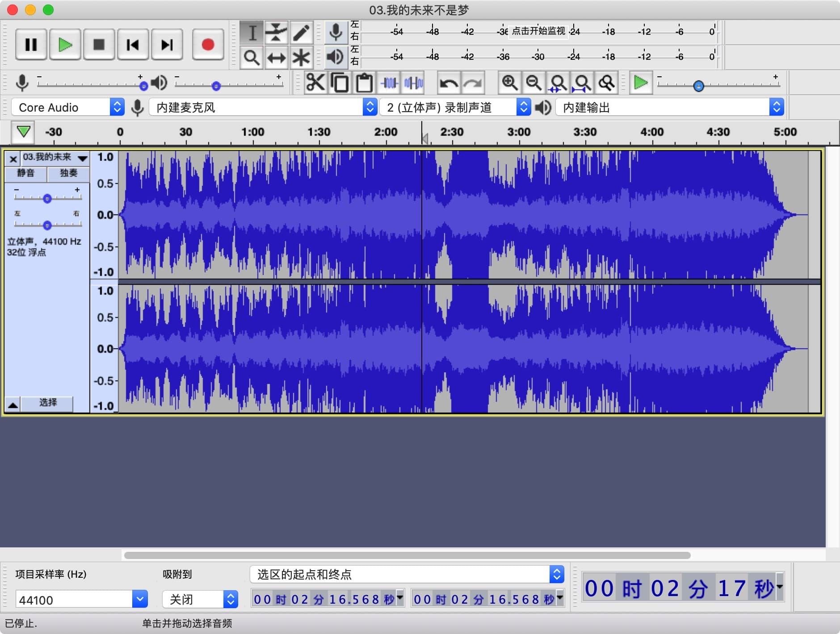Open the timeline options green triangle
The width and height of the screenshot is (840, 634).
click(23, 132)
